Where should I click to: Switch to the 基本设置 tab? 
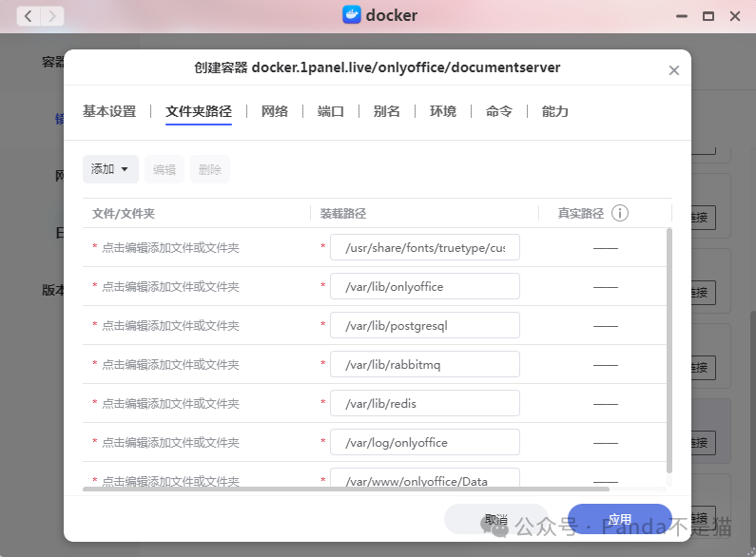[109, 111]
